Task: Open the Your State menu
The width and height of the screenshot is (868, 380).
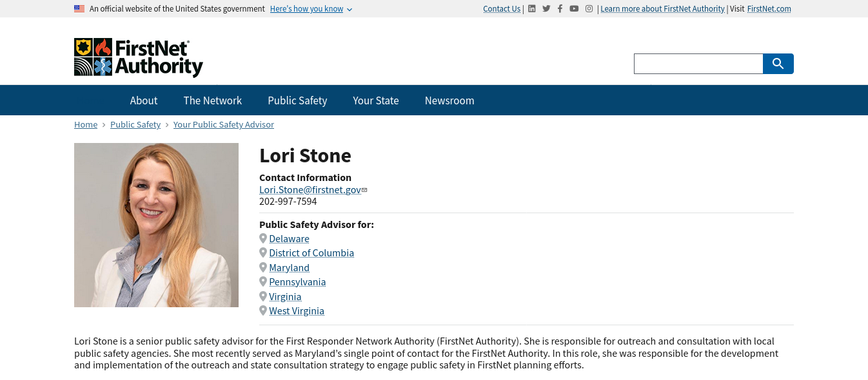Action: 376,100
